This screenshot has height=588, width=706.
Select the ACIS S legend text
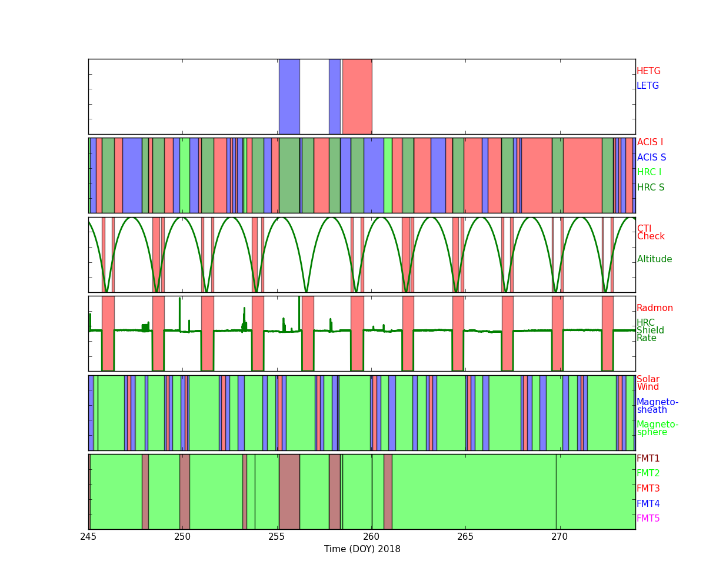[651, 158]
